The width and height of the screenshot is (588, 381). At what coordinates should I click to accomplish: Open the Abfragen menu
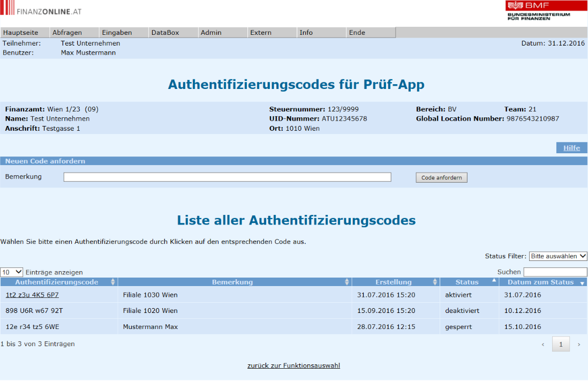[67, 33]
